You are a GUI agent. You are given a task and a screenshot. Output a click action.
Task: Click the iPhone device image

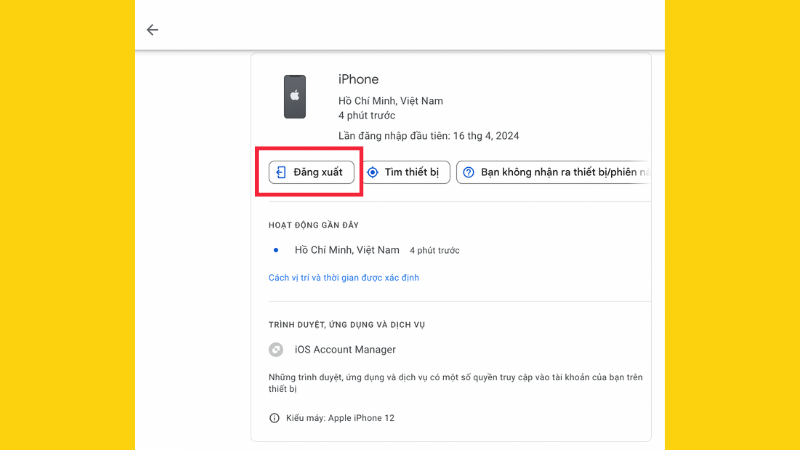tap(295, 97)
